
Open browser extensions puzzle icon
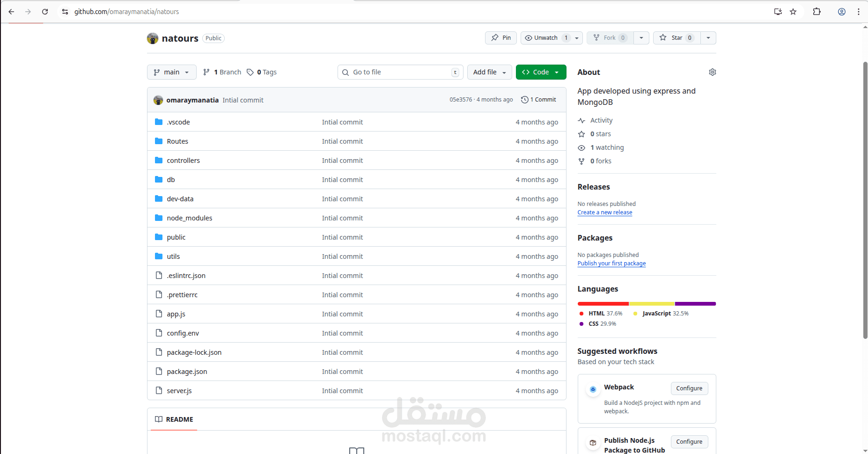(817, 12)
